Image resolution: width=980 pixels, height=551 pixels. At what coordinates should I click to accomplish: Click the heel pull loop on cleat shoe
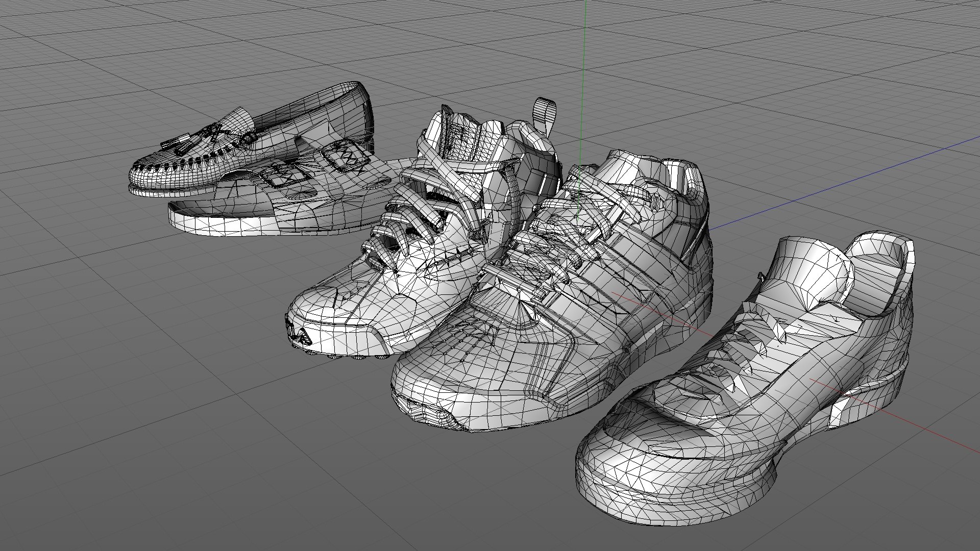pyautogui.click(x=544, y=116)
